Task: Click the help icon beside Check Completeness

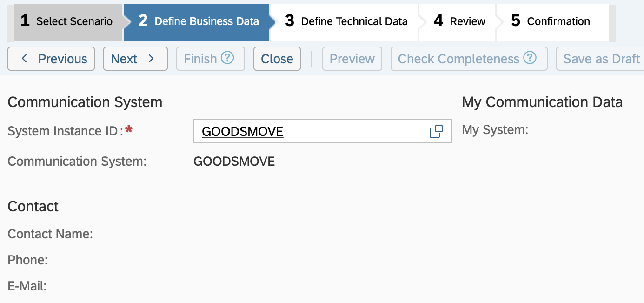Action: [x=530, y=58]
